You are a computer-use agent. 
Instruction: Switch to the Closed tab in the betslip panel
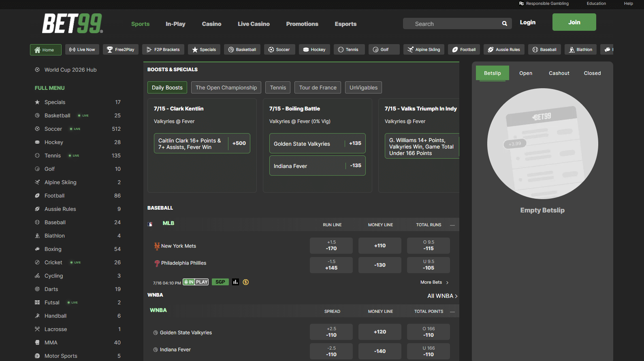592,73
